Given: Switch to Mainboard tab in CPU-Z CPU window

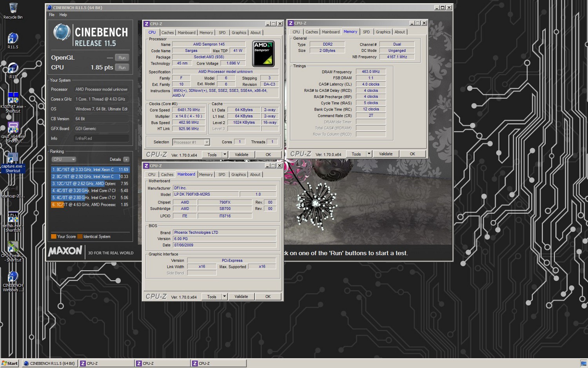Looking at the screenshot, I should (187, 33).
